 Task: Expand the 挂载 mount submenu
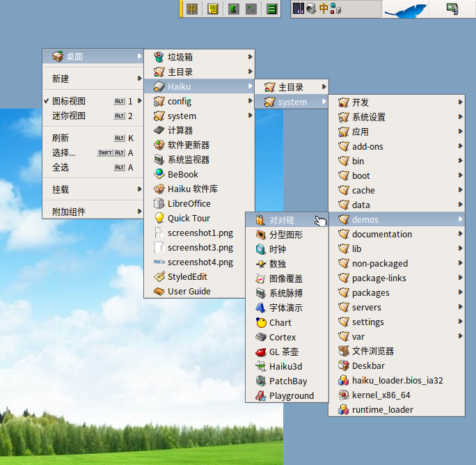93,189
